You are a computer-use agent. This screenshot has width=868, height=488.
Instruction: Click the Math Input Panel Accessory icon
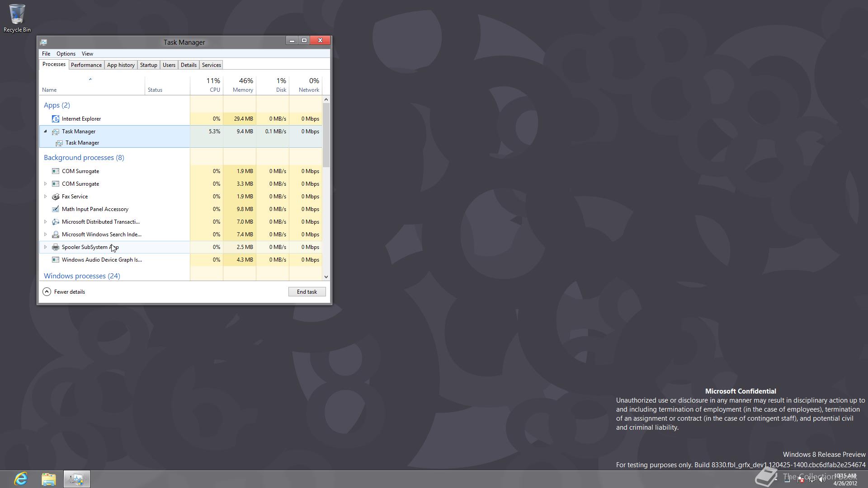coord(55,209)
